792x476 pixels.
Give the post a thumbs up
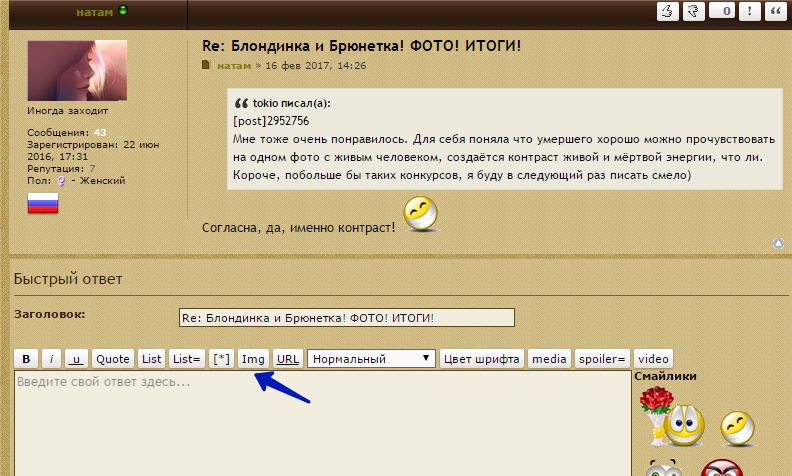tap(668, 11)
